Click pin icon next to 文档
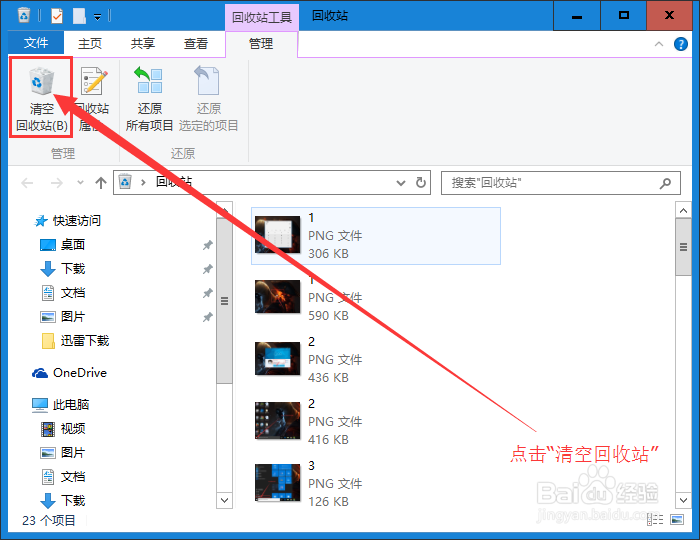The height and width of the screenshot is (540, 700). 208,293
